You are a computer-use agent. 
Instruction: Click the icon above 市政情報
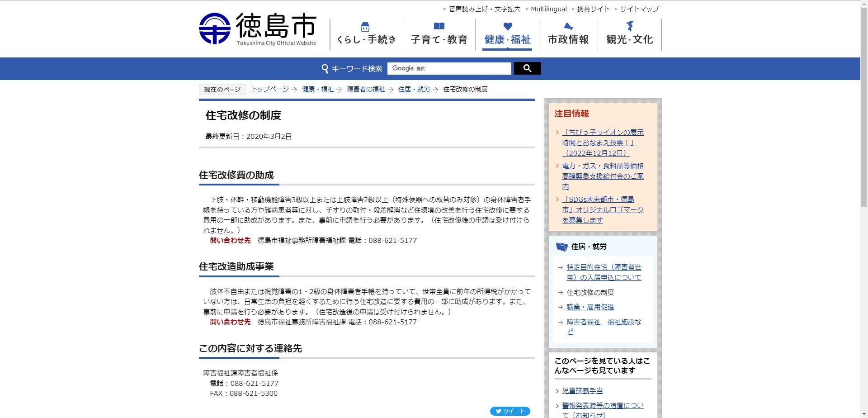[568, 26]
